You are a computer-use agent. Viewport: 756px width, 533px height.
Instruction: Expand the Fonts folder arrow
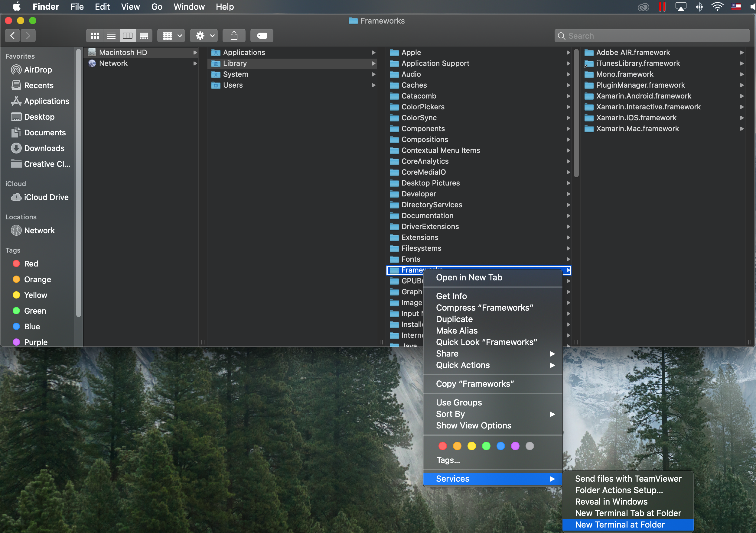pyautogui.click(x=568, y=259)
